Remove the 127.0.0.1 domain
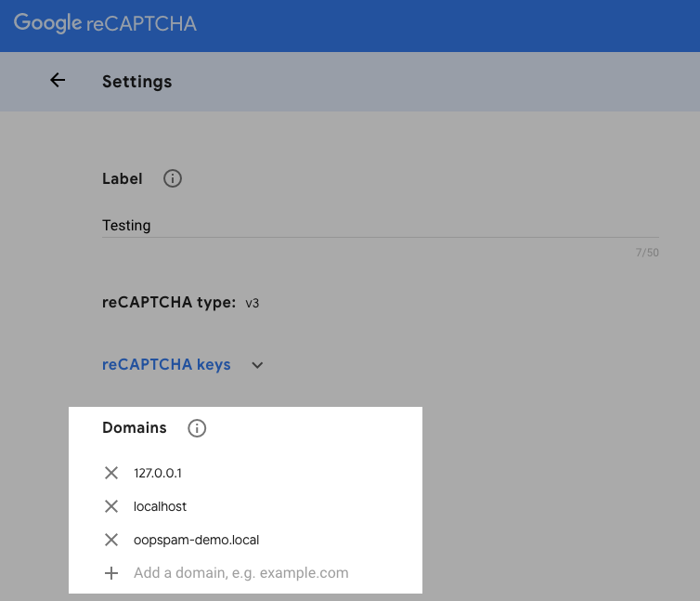700x601 pixels. pyautogui.click(x=111, y=473)
